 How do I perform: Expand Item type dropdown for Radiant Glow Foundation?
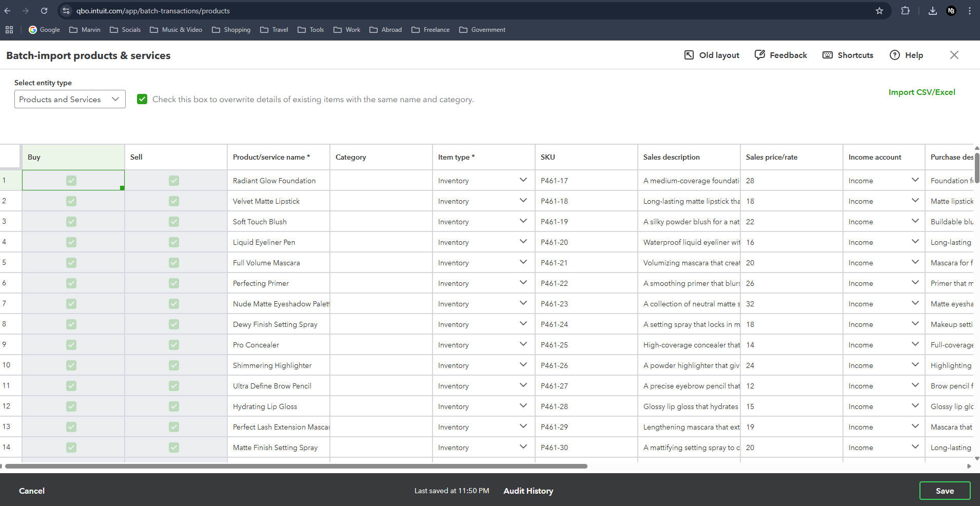tap(523, 180)
